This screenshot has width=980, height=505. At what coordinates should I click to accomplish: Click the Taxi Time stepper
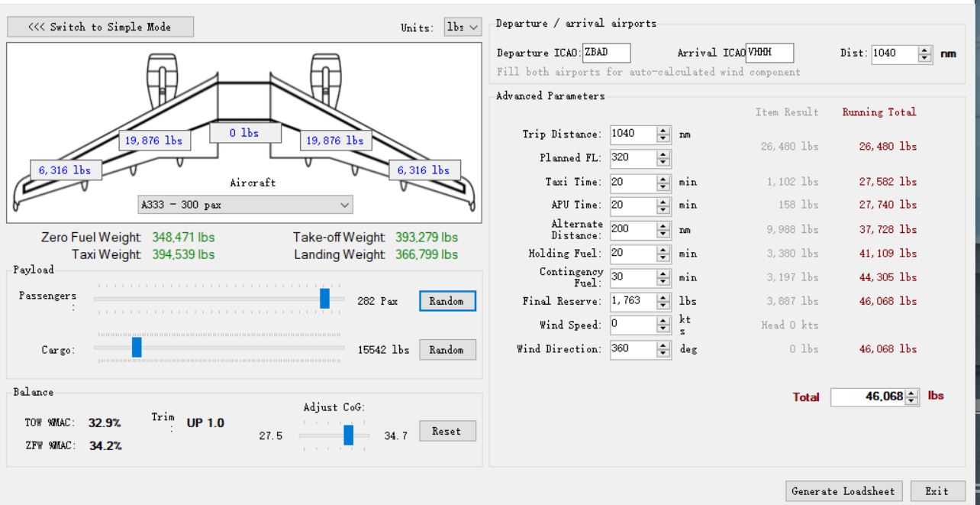[664, 183]
